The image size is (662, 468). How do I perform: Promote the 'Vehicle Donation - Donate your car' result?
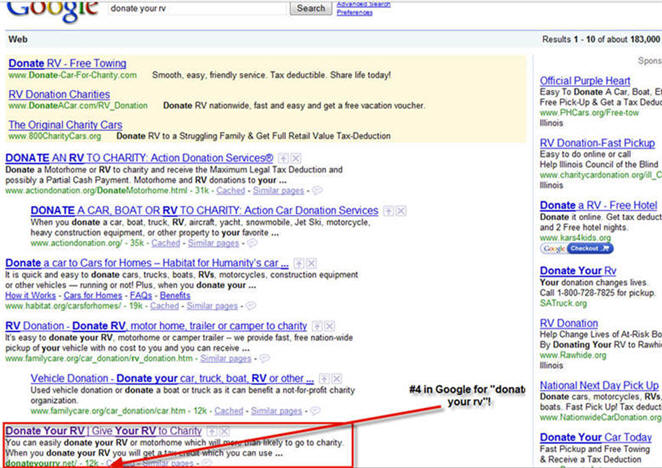[x=324, y=378]
